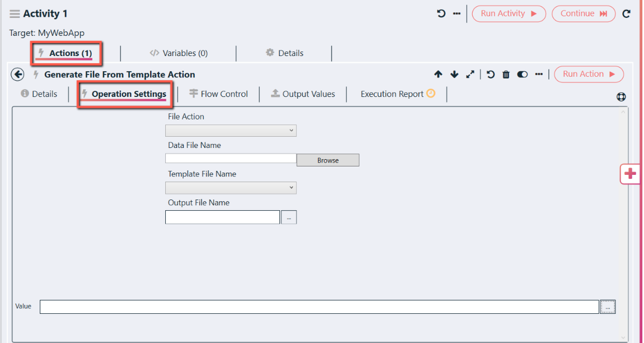The height and width of the screenshot is (343, 644).
Task: Click the ellipsis button beside the Value field
Action: 608,307
